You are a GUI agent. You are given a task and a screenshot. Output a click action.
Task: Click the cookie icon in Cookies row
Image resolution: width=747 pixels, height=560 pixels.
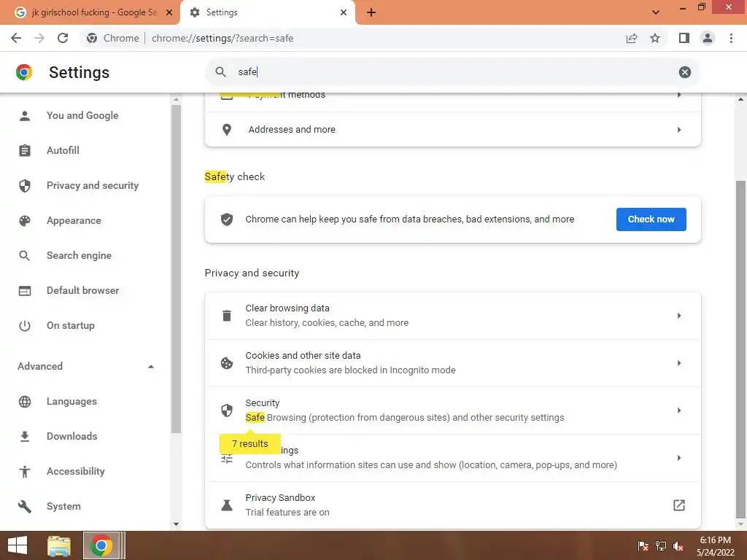click(227, 363)
